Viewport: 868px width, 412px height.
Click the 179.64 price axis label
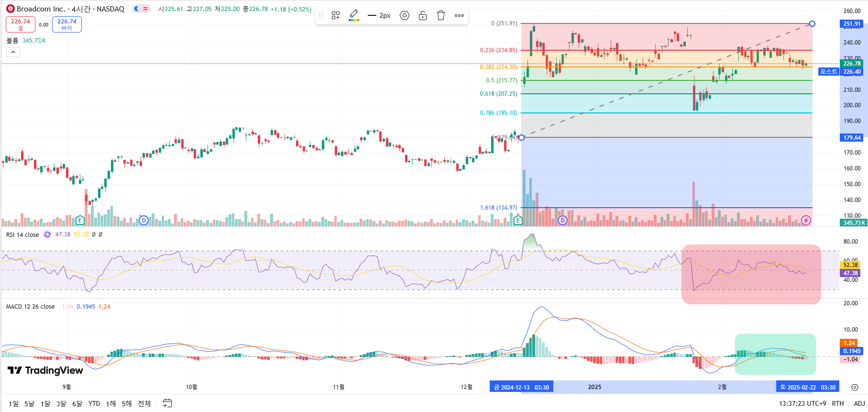(852, 138)
